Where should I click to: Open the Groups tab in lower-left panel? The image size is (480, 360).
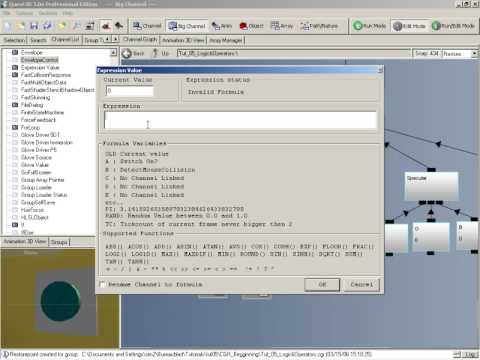tap(59, 242)
